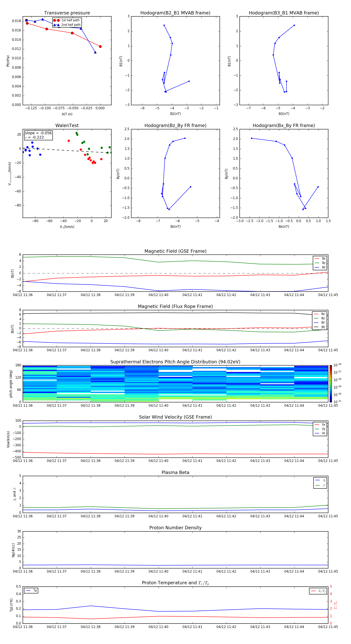The height and width of the screenshot is (644, 351).
Task: Click the "Hodogram(B2_B1 MVAB frame)" title
Action: (x=175, y=13)
